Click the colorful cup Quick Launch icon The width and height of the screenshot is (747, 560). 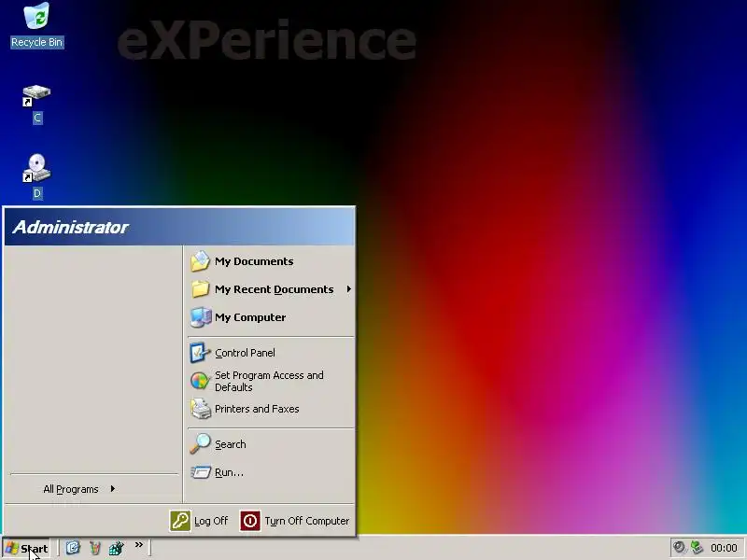[x=95, y=548]
